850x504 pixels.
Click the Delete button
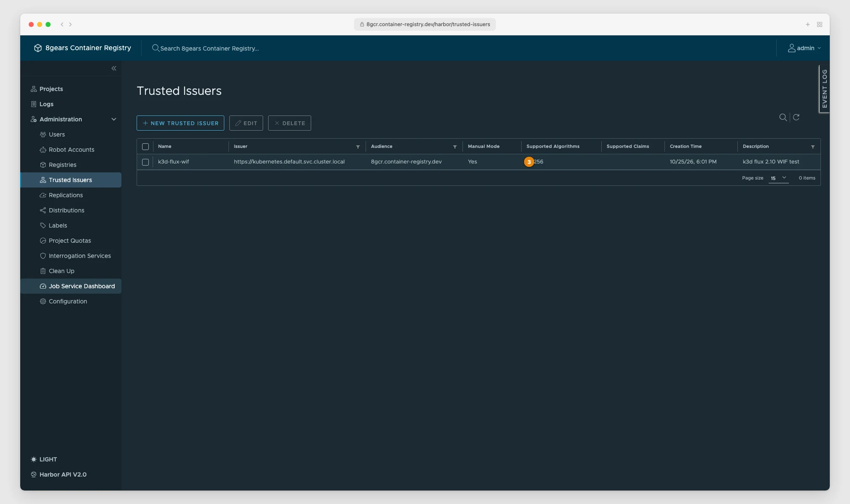[290, 123]
